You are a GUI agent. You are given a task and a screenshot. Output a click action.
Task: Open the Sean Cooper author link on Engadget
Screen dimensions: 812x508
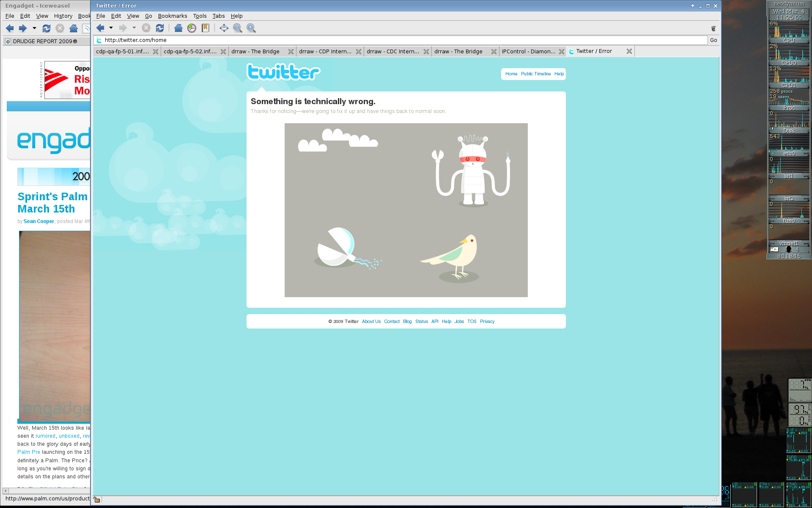pyautogui.click(x=39, y=221)
